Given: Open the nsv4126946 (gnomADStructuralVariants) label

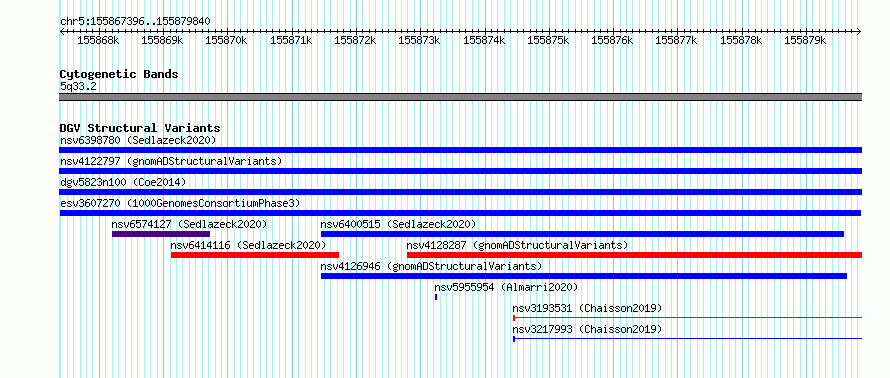Looking at the screenshot, I should [x=431, y=266].
